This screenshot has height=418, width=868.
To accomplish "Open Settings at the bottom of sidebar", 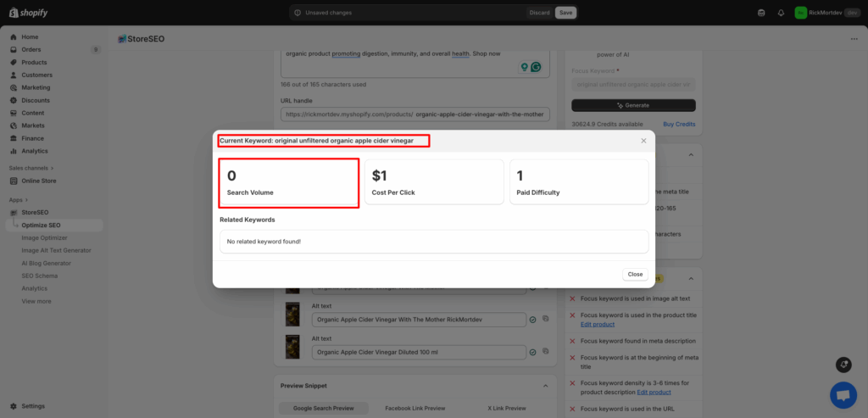I will [33, 406].
